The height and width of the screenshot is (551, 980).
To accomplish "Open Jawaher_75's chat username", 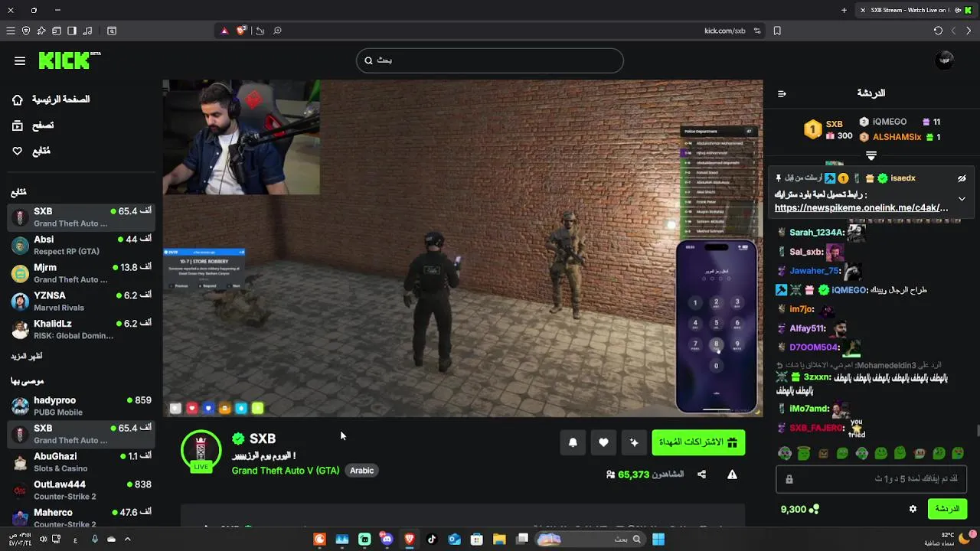I will (x=815, y=271).
